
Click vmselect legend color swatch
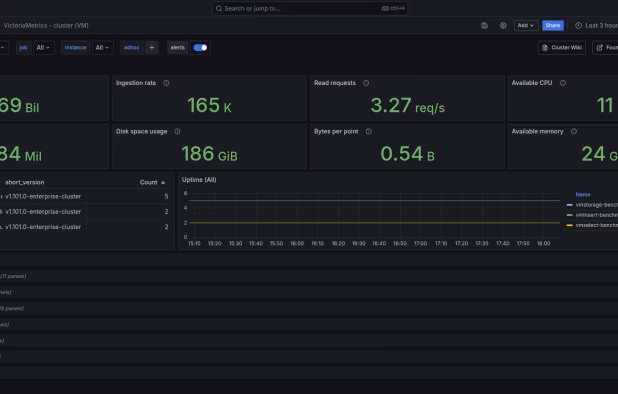tap(569, 225)
